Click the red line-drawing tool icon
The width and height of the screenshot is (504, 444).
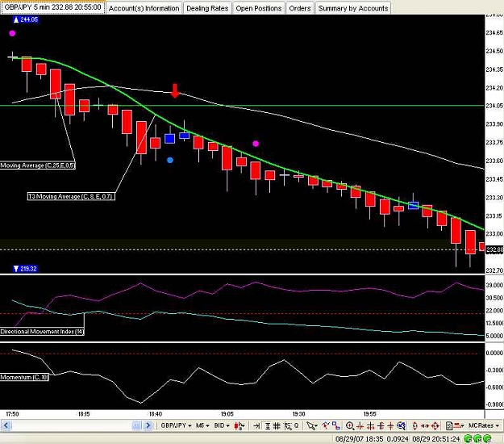click(x=326, y=426)
